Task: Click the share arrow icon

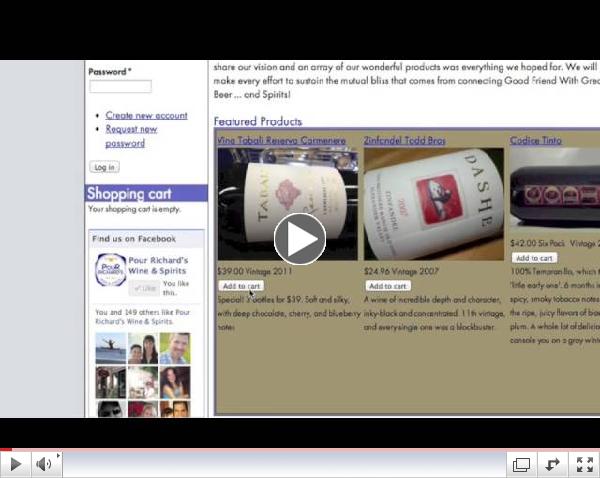Action: [551, 464]
